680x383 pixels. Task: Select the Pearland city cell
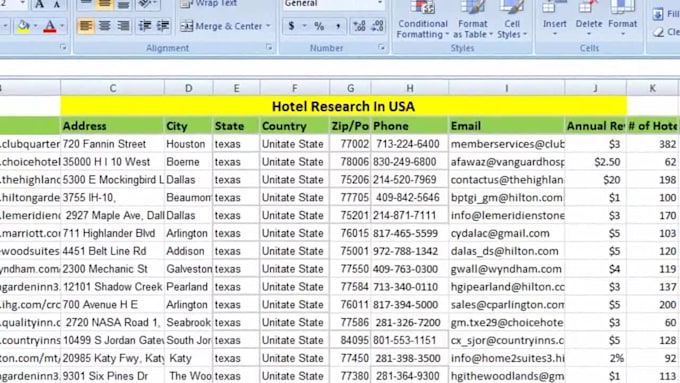point(189,287)
